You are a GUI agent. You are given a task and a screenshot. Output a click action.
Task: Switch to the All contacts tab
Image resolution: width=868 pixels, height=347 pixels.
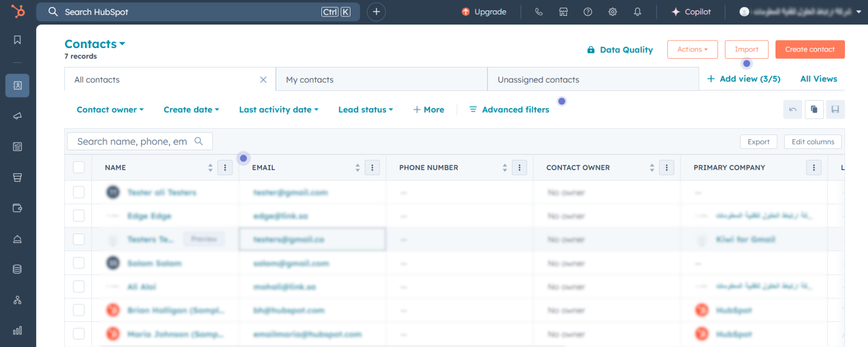(170, 80)
